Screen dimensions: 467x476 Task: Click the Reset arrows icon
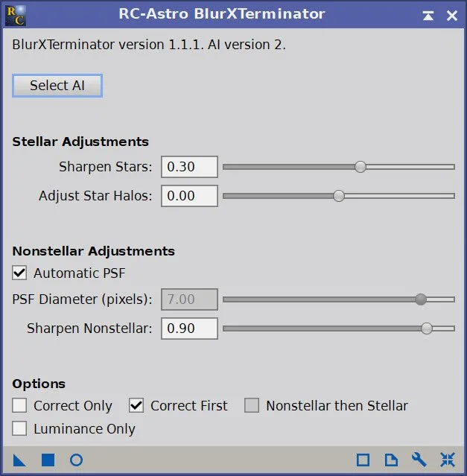(448, 460)
